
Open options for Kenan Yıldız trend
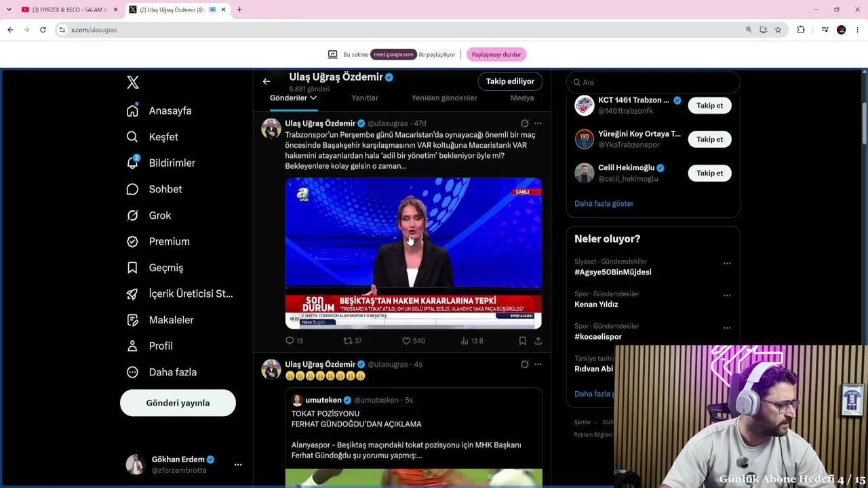(727, 296)
